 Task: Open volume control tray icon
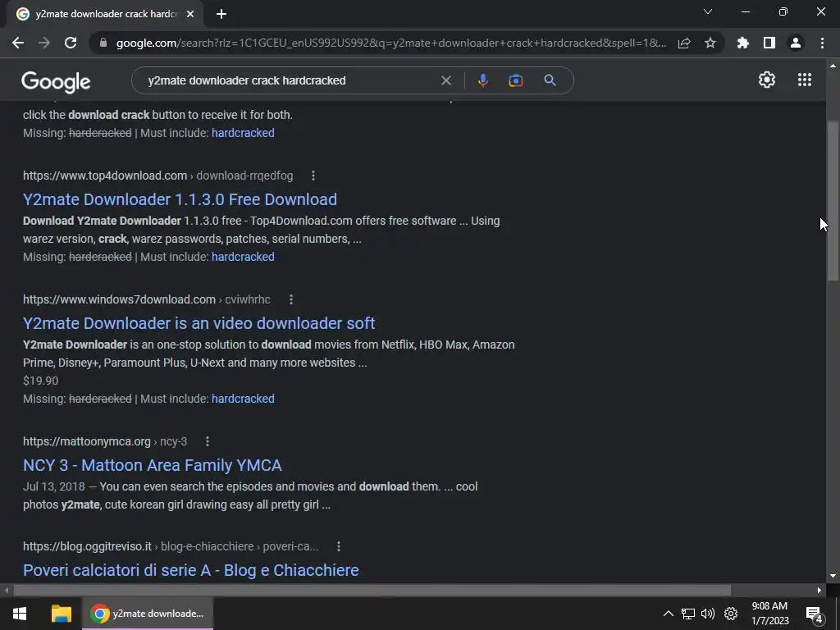tap(708, 614)
